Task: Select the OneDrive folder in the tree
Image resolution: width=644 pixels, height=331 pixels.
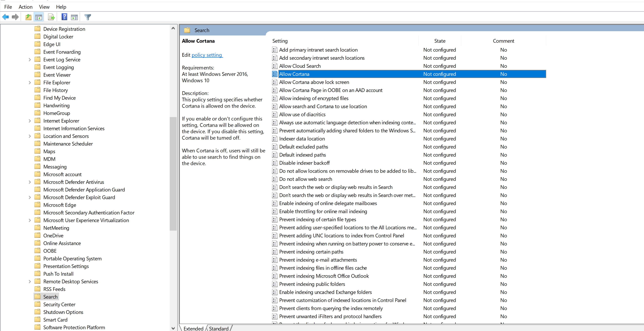Action: point(53,235)
